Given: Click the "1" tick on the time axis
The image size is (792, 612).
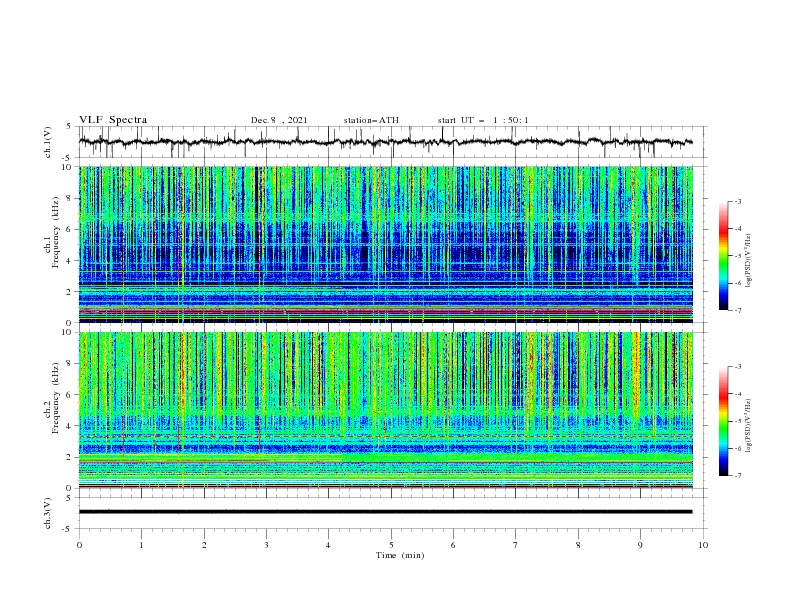Looking at the screenshot, I should tap(141, 545).
